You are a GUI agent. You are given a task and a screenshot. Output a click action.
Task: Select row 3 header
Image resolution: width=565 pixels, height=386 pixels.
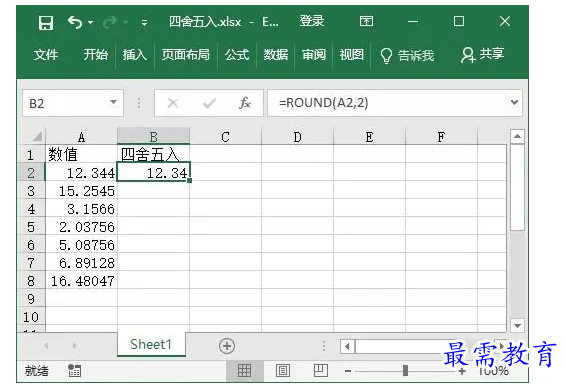pos(31,191)
